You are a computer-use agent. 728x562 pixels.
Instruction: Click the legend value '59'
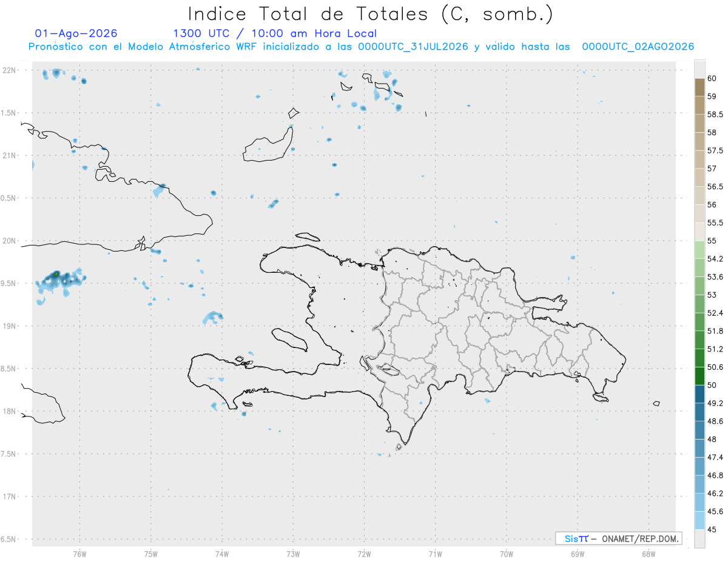pyautogui.click(x=712, y=96)
